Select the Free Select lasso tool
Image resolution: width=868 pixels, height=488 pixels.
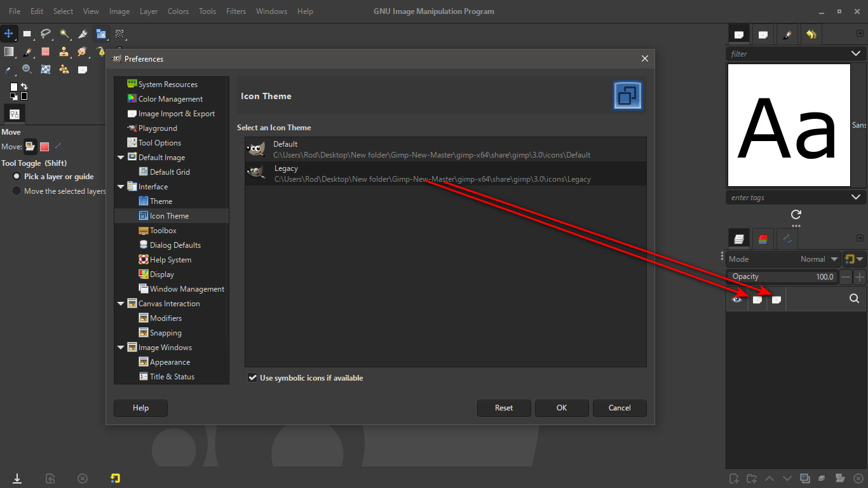coord(46,34)
